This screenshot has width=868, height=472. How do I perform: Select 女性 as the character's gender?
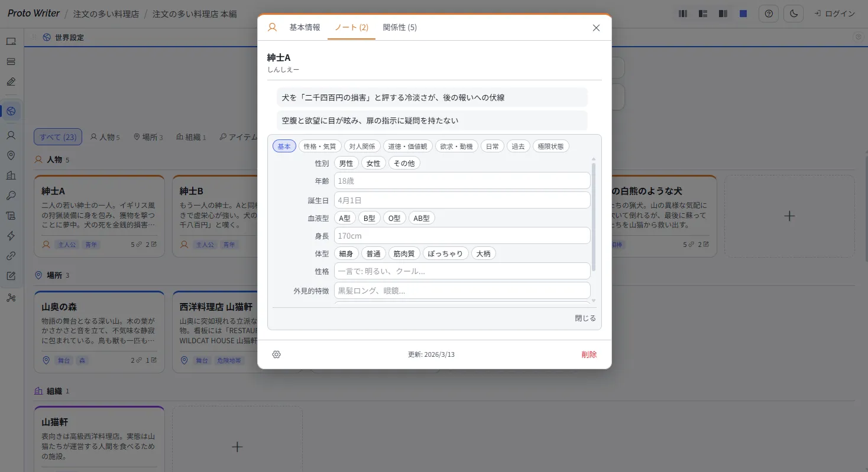coord(373,163)
